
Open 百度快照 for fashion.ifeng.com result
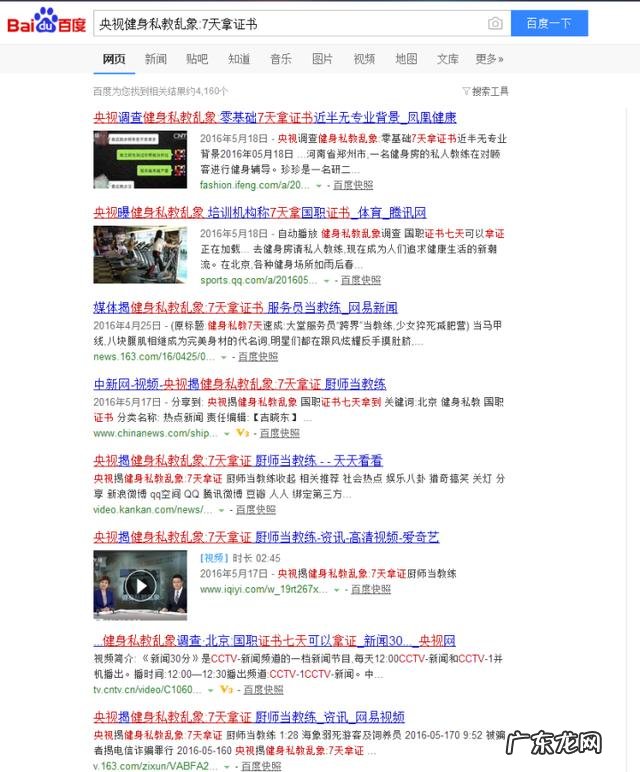pos(353,185)
